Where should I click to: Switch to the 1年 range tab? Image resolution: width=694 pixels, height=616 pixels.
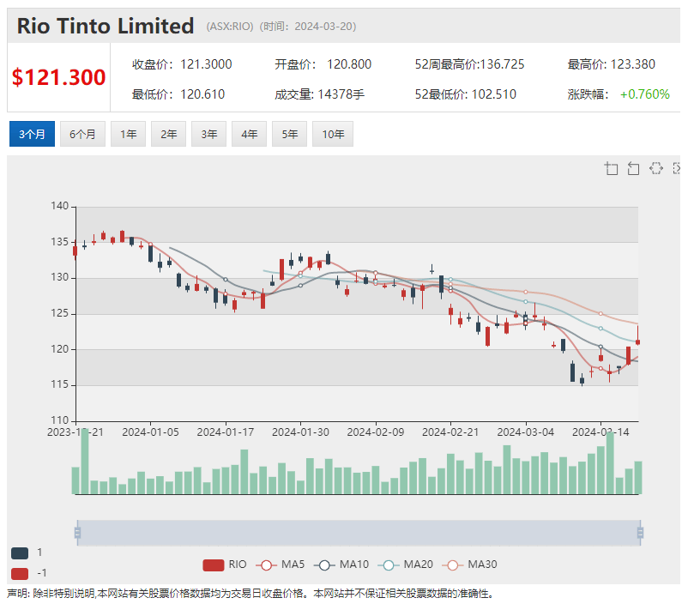point(129,134)
